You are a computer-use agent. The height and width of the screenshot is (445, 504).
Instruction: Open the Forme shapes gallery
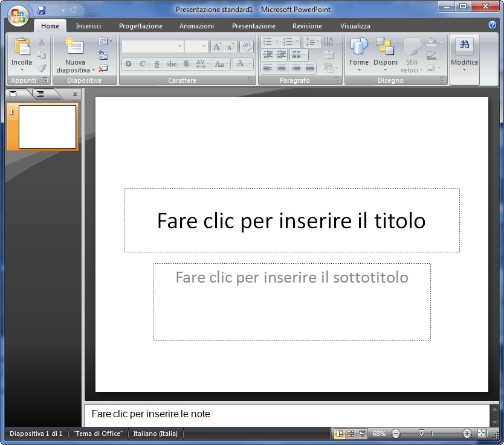pyautogui.click(x=359, y=54)
